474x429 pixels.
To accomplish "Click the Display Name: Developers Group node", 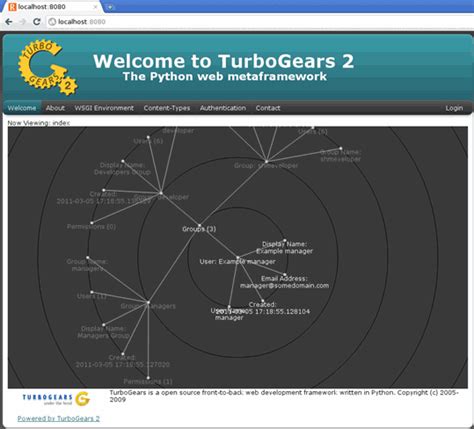I will [x=122, y=169].
